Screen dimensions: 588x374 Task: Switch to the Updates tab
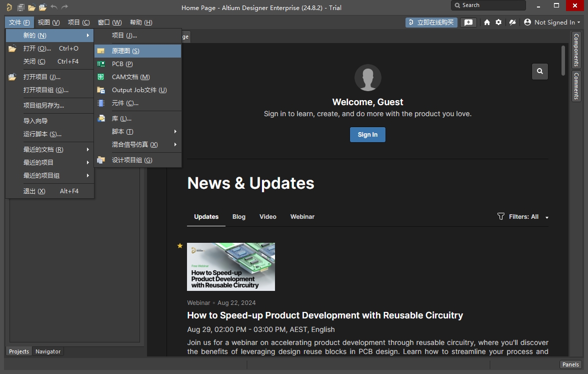click(x=206, y=217)
